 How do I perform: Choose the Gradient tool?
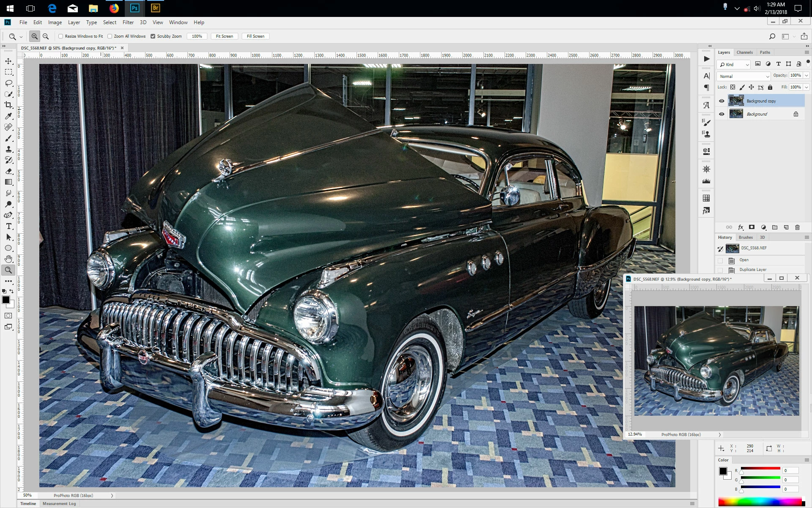point(8,182)
